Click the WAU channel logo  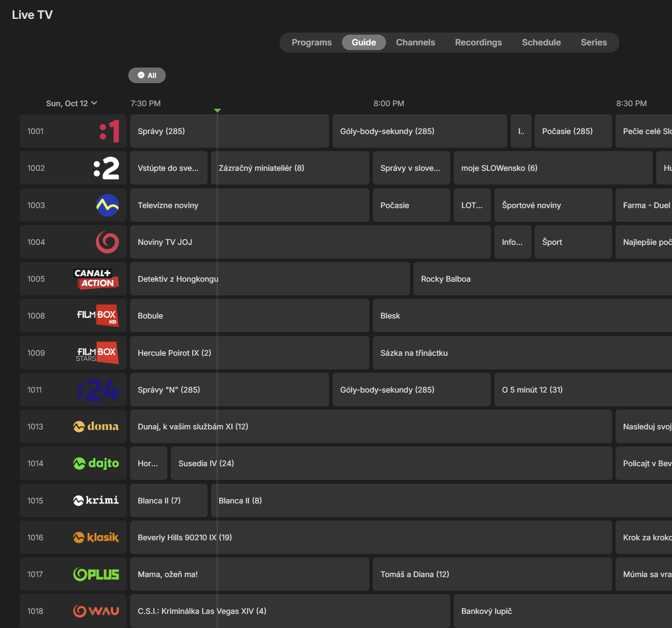tap(96, 611)
